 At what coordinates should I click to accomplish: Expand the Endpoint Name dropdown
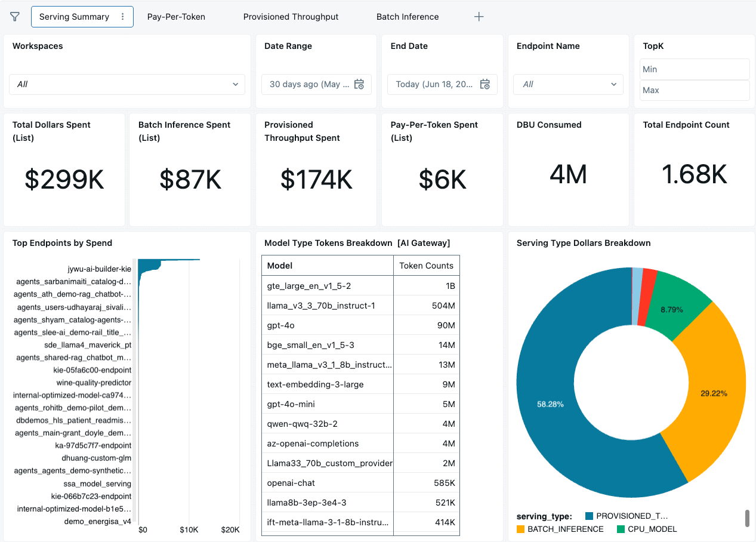[568, 84]
